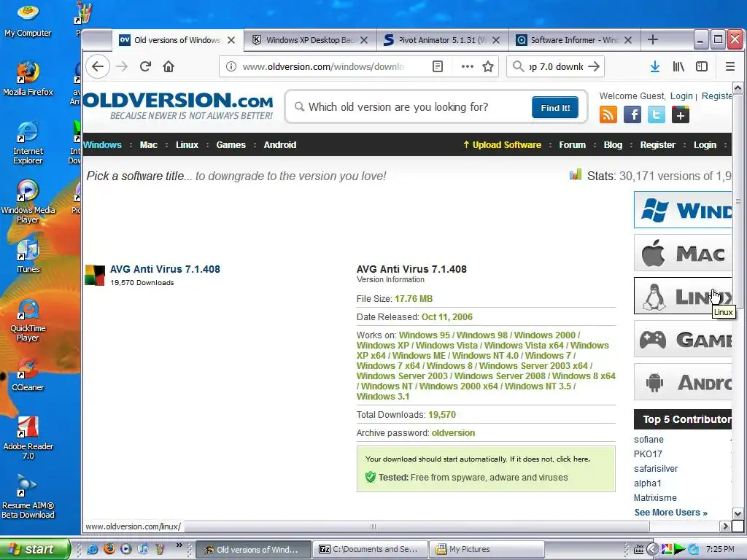Click the browser search box
The image size is (747, 560).
pos(555,66)
